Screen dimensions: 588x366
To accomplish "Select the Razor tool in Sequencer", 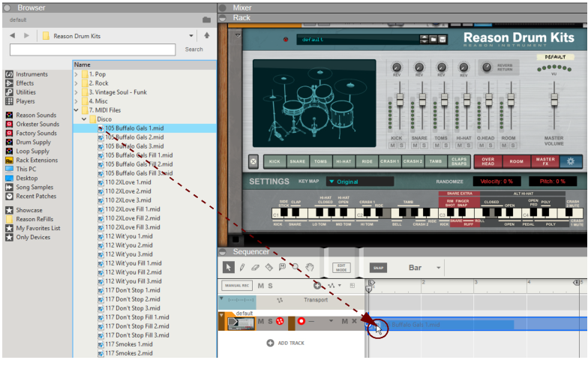I will pos(268,267).
